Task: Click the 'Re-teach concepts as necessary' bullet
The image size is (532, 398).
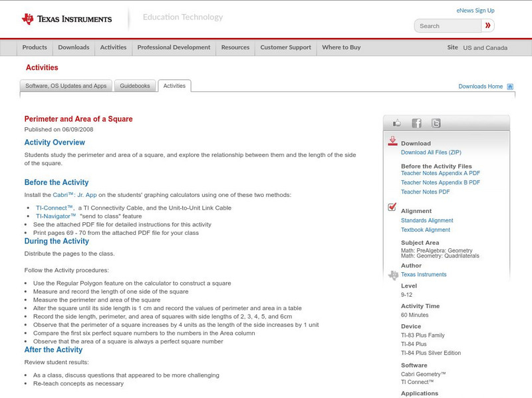Action: pos(78,383)
